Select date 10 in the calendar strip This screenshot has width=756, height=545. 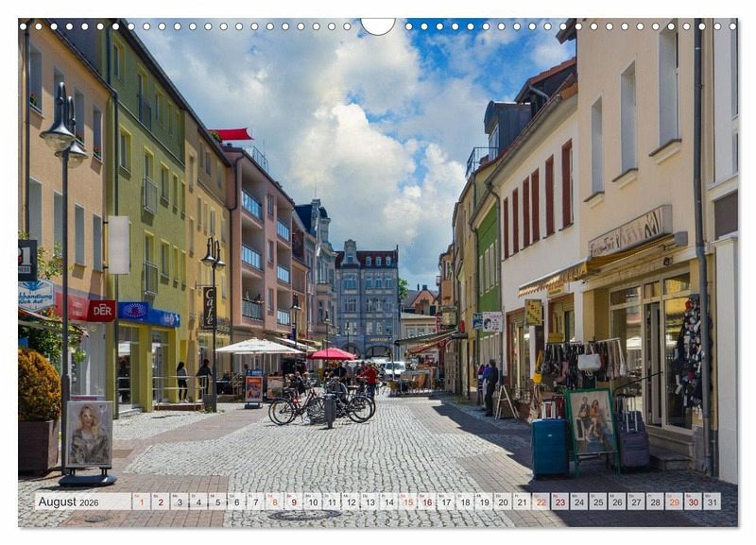(313, 502)
